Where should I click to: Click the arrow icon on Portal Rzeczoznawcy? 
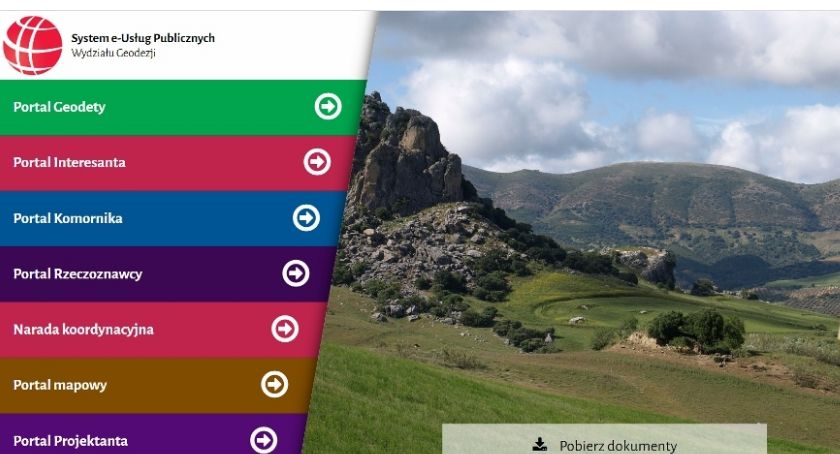click(x=296, y=273)
